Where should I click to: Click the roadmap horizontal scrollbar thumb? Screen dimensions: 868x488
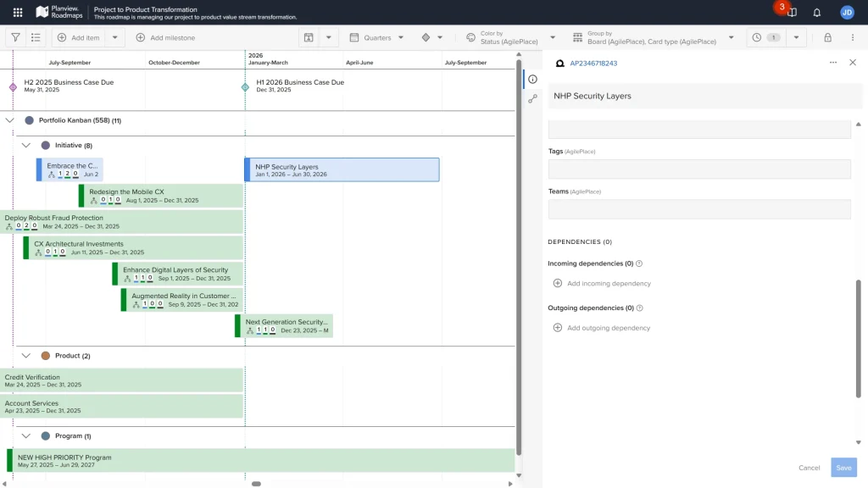[x=256, y=484]
